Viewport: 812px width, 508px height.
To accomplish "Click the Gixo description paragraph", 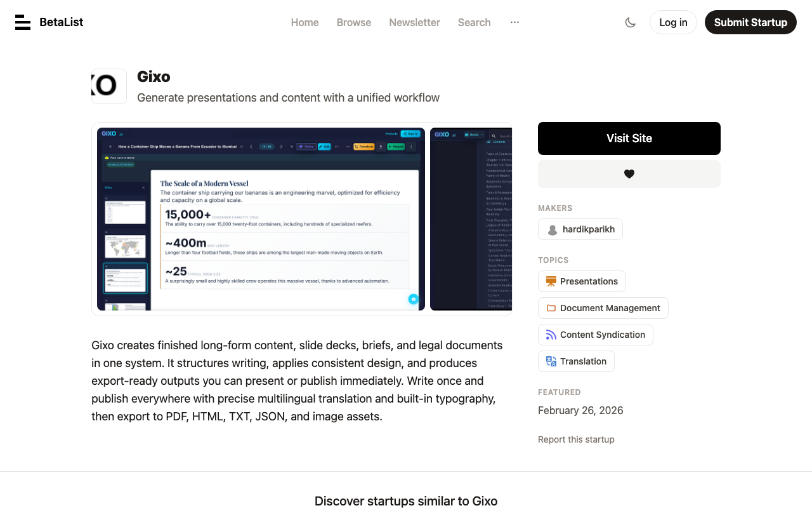I will 297,381.
